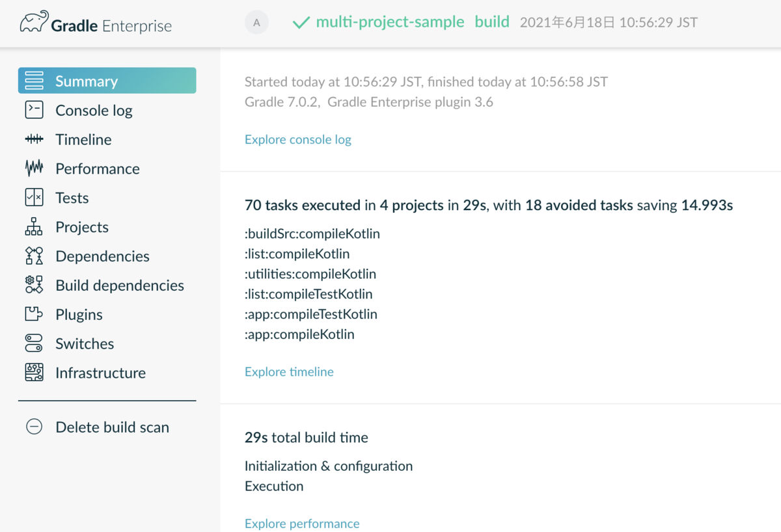
Task: Go to the Infrastructure section label
Action: [x=100, y=373]
